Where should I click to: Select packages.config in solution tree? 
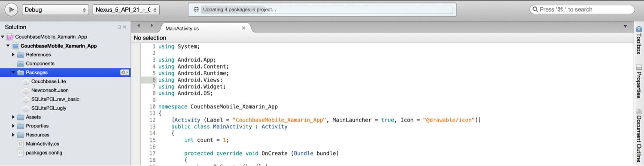point(44,153)
